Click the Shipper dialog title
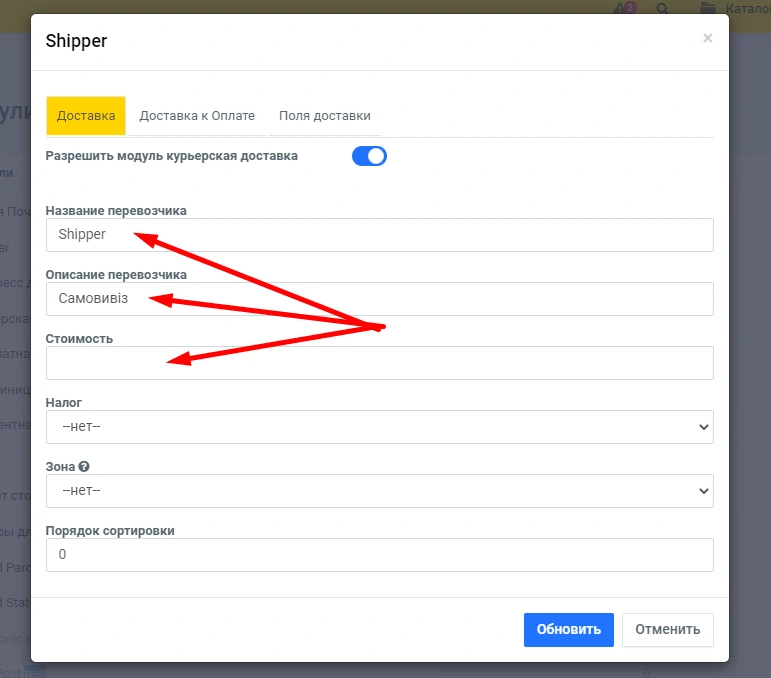Screen dimensions: 771x678 pyautogui.click(x=77, y=41)
